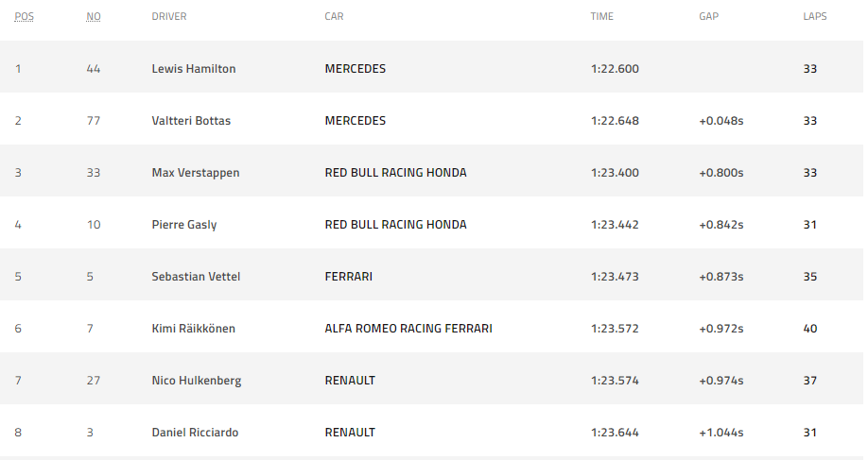
Task: Click Nico Hulkenberg's name
Action: (197, 381)
